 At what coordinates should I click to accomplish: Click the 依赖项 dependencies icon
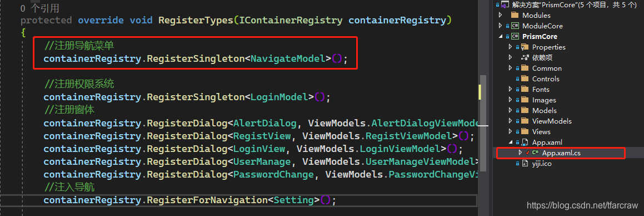pos(525,57)
